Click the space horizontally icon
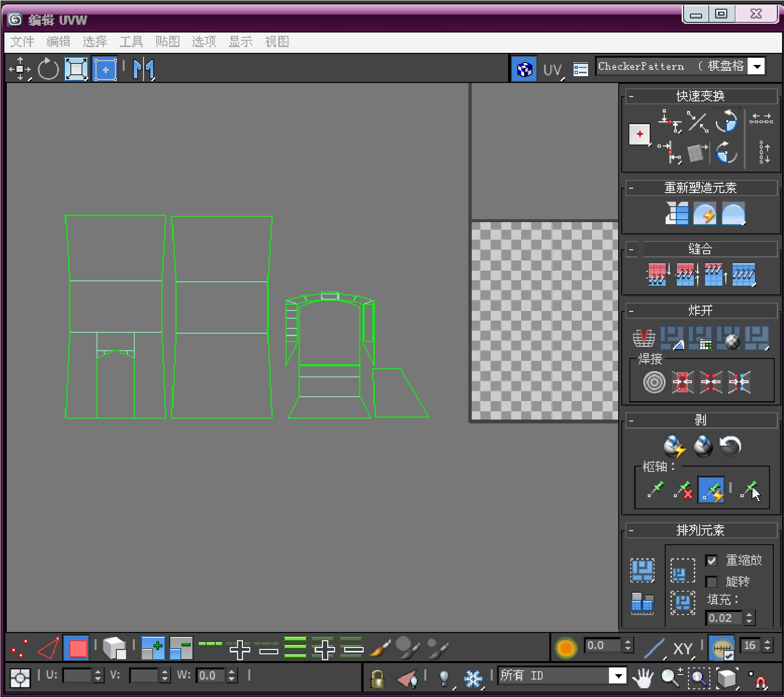Screen dimensions: 784x697 point(761,119)
